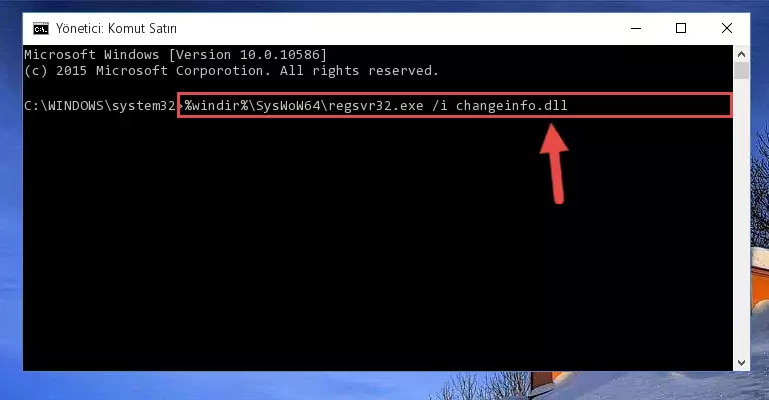Click the empty vertical scrollbar track
Image resolution: width=769 pixels, height=400 pixels.
741,217
